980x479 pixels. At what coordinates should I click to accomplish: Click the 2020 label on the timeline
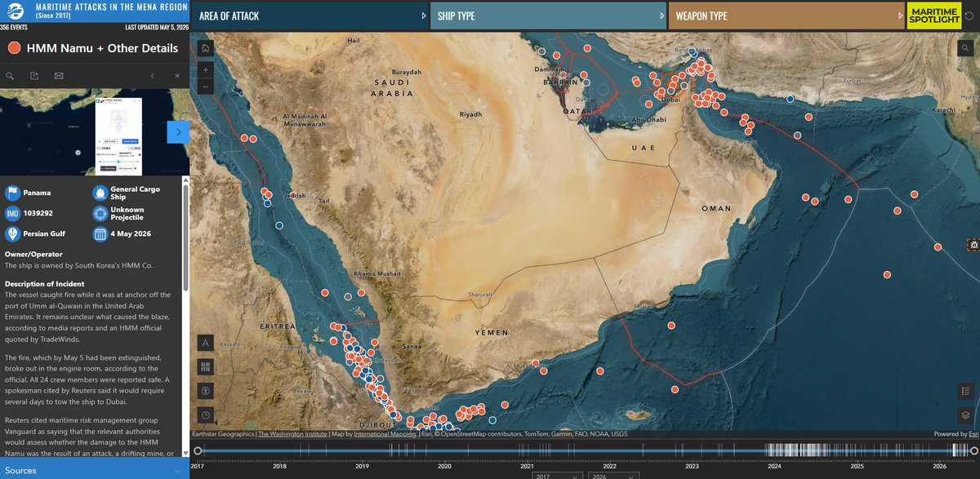click(x=444, y=467)
